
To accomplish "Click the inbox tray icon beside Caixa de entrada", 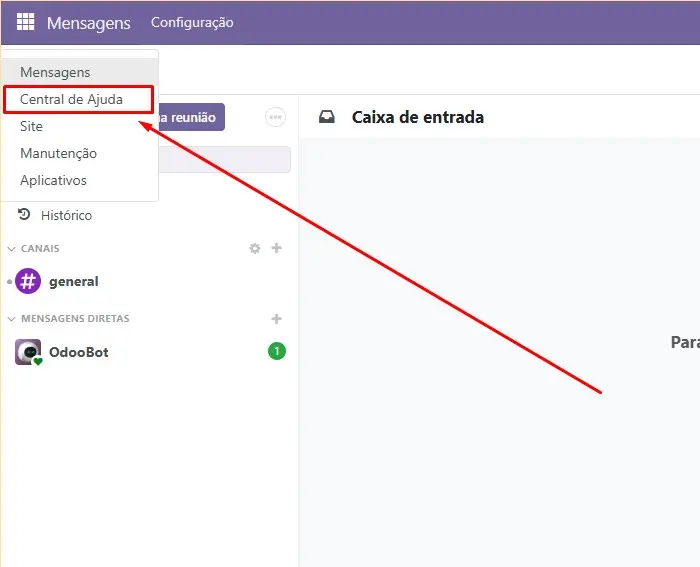I will (327, 117).
